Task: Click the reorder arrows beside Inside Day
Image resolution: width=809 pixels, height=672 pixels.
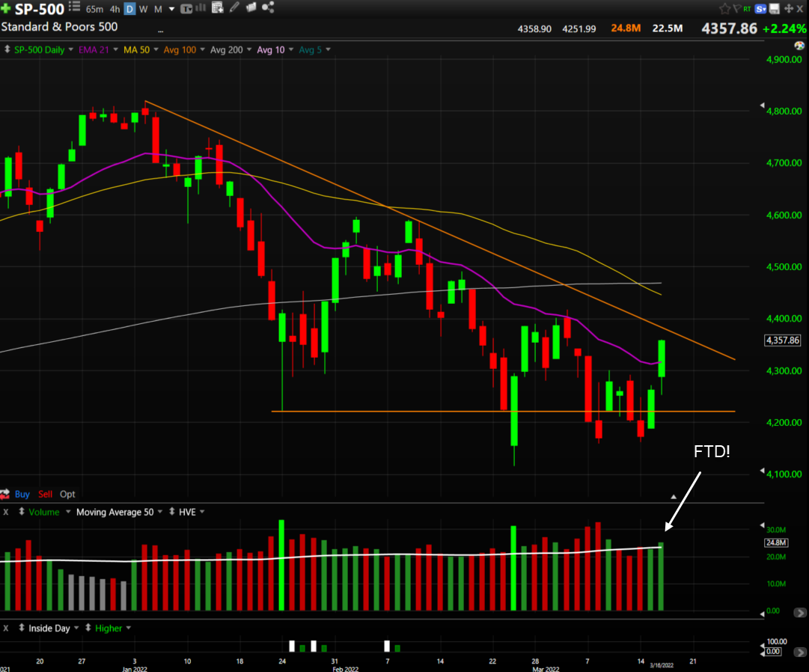Action: [22, 628]
